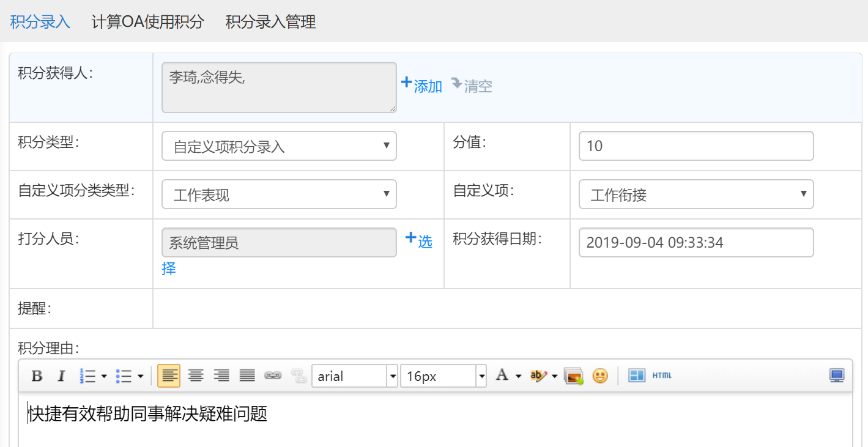Open the 积分类型 dropdown

pyautogui.click(x=279, y=147)
